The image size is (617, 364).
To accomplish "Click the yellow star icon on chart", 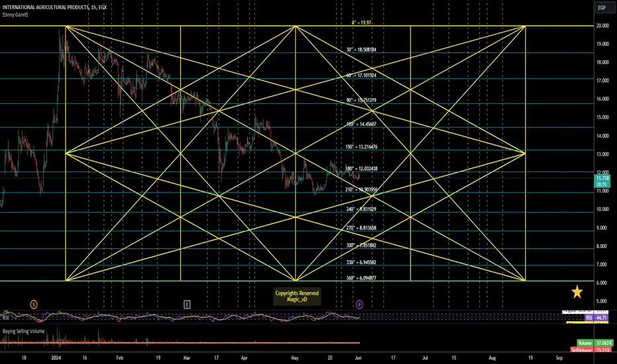I will (x=577, y=292).
